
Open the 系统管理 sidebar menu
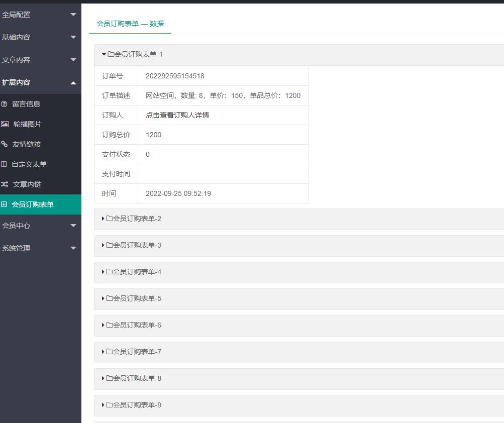pos(40,248)
